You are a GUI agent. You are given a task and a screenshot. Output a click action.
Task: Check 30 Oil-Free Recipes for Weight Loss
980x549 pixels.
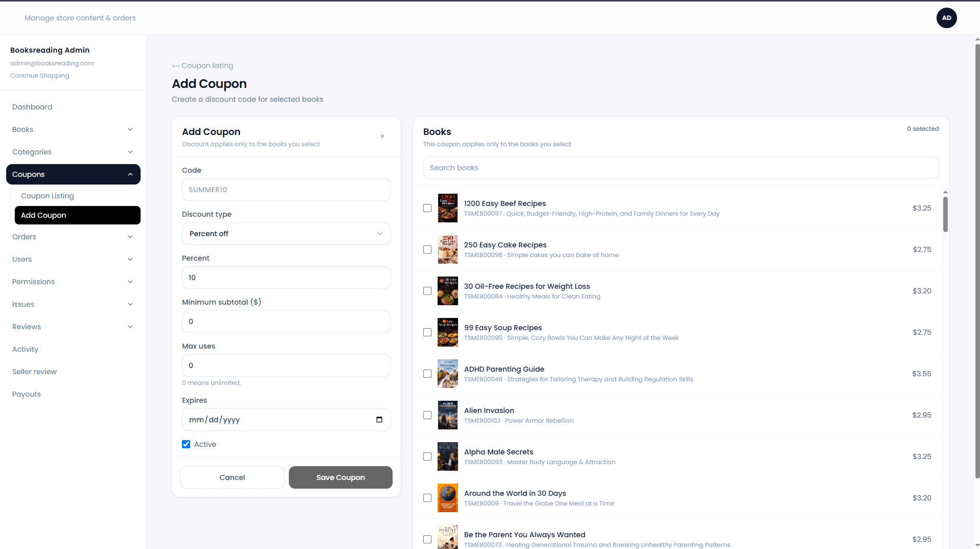click(427, 291)
